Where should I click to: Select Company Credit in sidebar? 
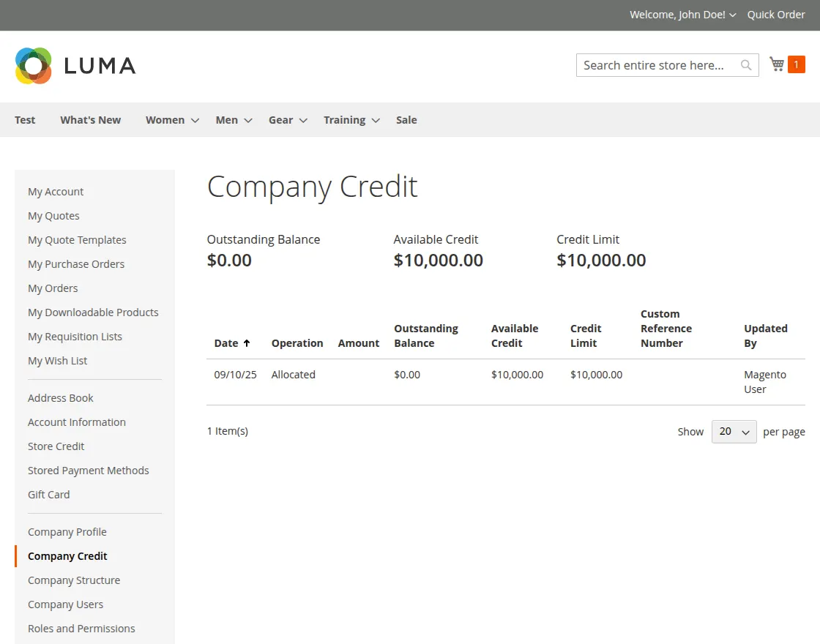click(x=67, y=556)
